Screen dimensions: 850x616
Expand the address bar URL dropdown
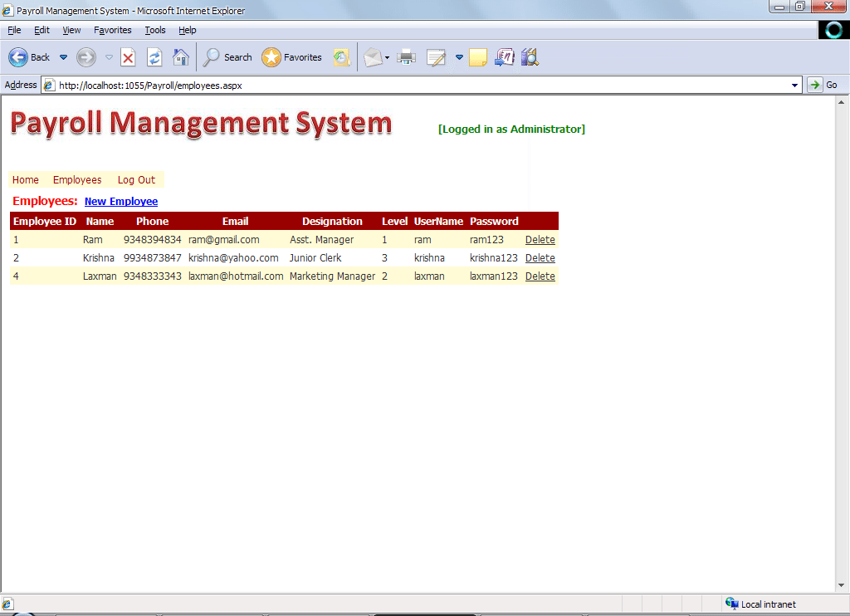(795, 85)
